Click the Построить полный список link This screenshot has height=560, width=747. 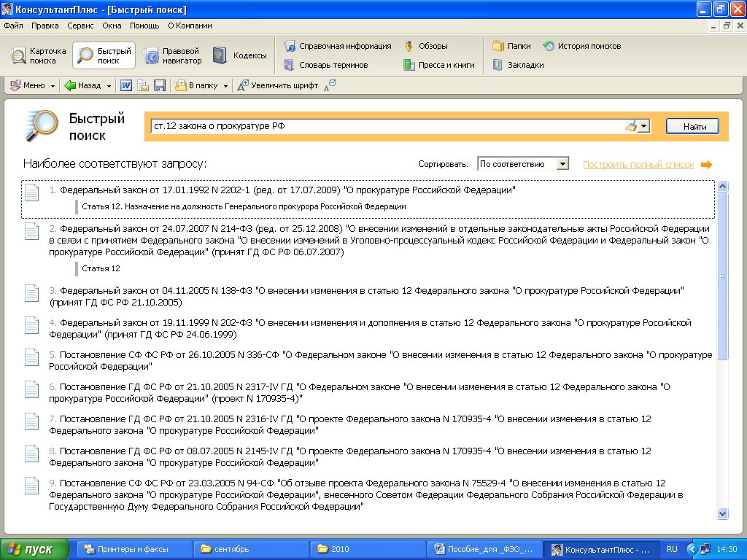(x=638, y=165)
